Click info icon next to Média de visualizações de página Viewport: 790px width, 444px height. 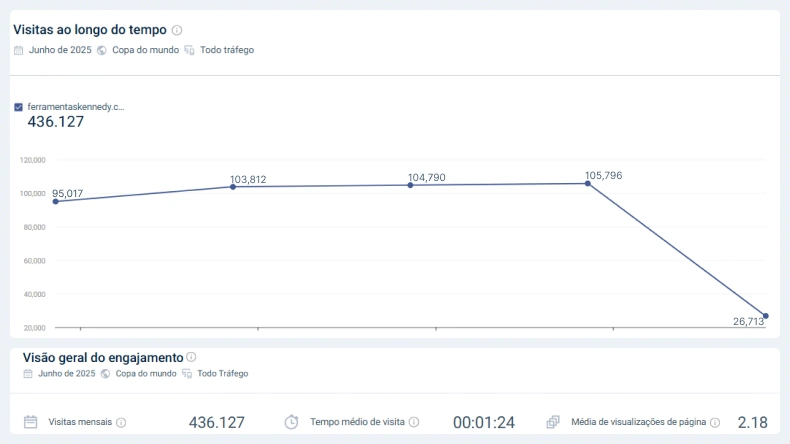point(715,422)
